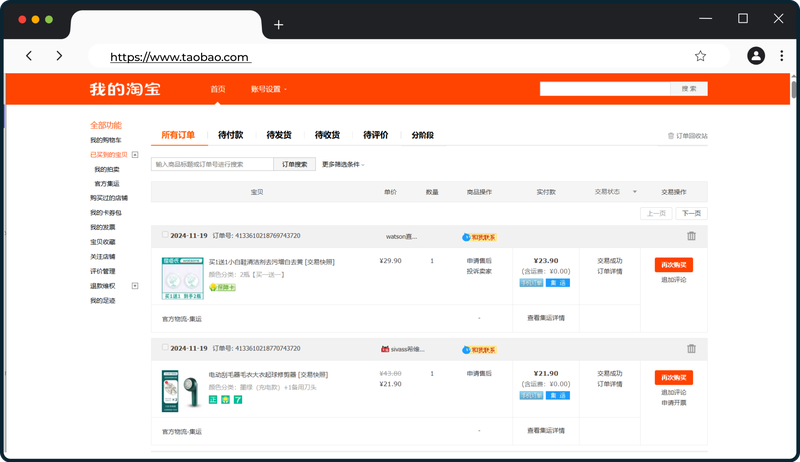Click the header 搜索 button
The height and width of the screenshot is (462, 800).
(689, 89)
